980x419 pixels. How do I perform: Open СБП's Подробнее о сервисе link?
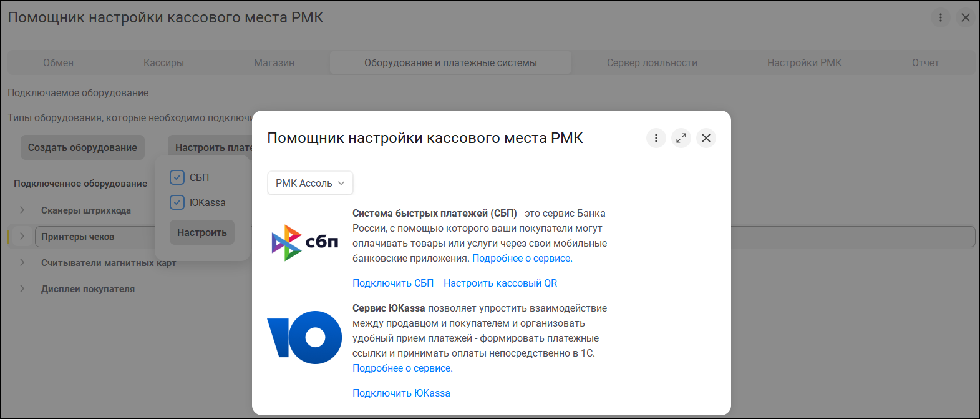(522, 258)
